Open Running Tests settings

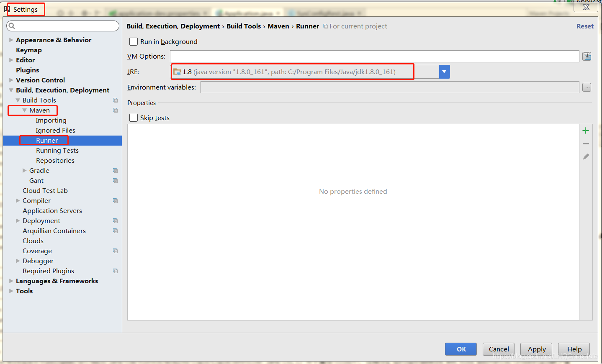[57, 151]
